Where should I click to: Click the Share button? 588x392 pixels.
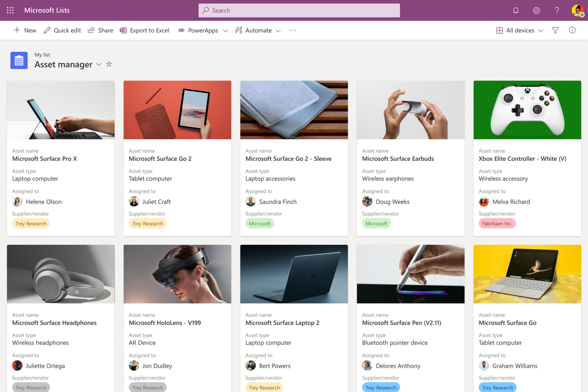pyautogui.click(x=100, y=30)
